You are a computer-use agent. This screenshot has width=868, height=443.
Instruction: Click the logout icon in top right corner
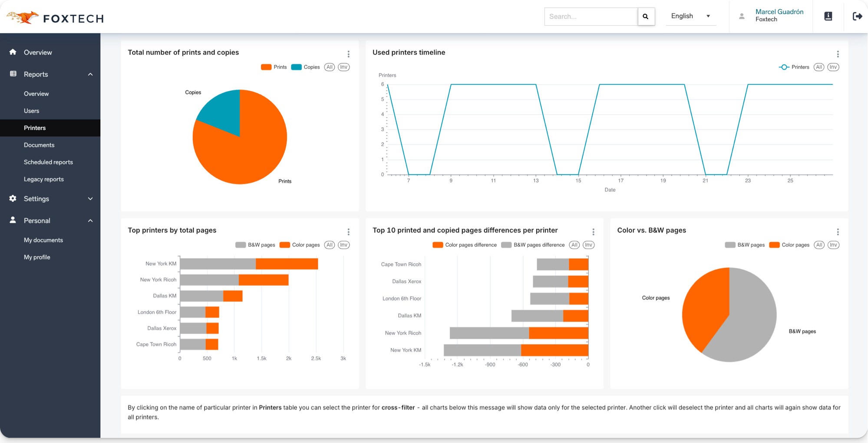pyautogui.click(x=857, y=16)
